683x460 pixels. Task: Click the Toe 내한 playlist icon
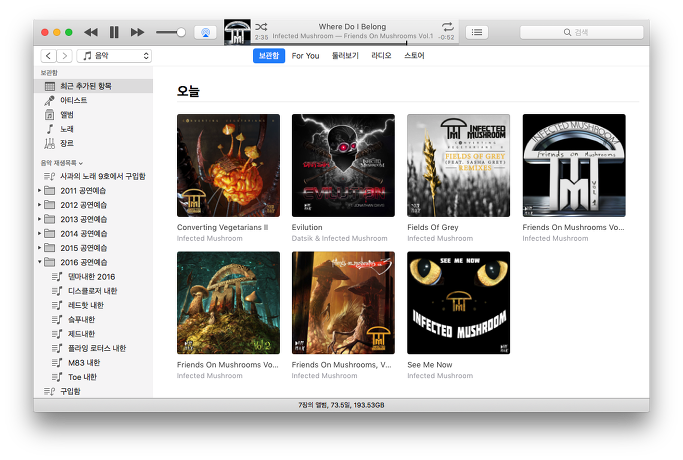pos(57,377)
